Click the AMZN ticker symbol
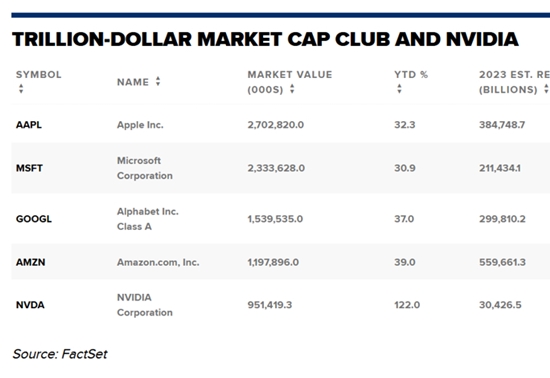This screenshot has width=550, height=378. click(31, 262)
